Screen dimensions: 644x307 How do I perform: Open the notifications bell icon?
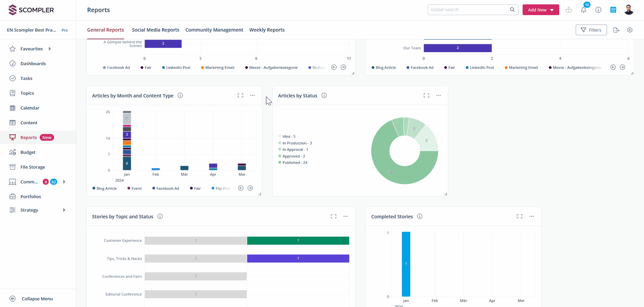click(x=583, y=10)
